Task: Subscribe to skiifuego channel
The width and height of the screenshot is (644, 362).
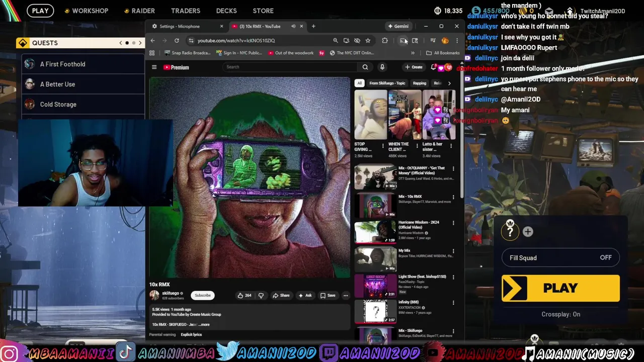Action: (x=203, y=296)
